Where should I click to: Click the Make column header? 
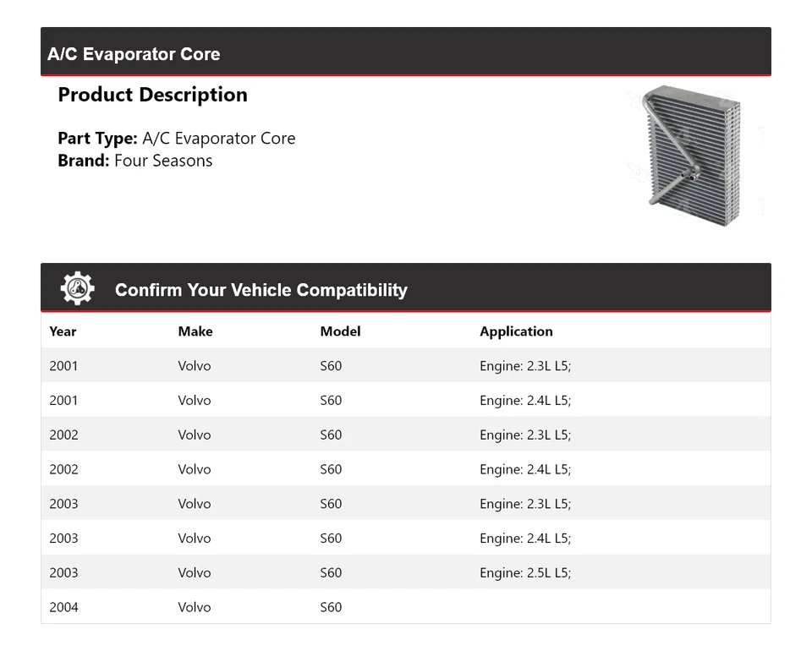coord(195,331)
